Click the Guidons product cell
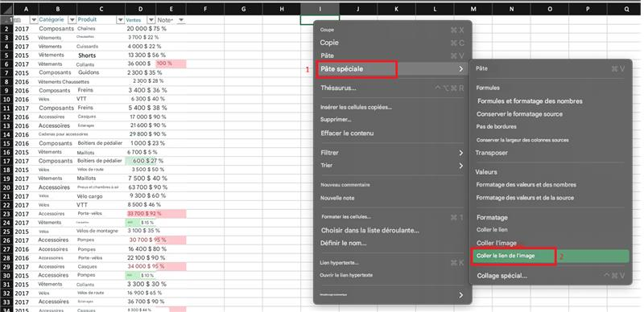Viewport: 644px width, 312px height. click(x=89, y=72)
